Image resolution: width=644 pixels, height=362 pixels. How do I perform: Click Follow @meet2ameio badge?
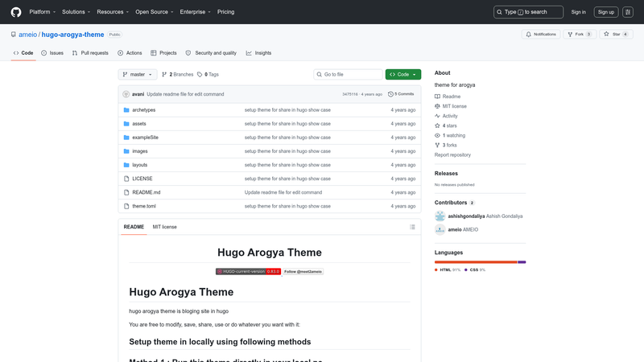(303, 271)
